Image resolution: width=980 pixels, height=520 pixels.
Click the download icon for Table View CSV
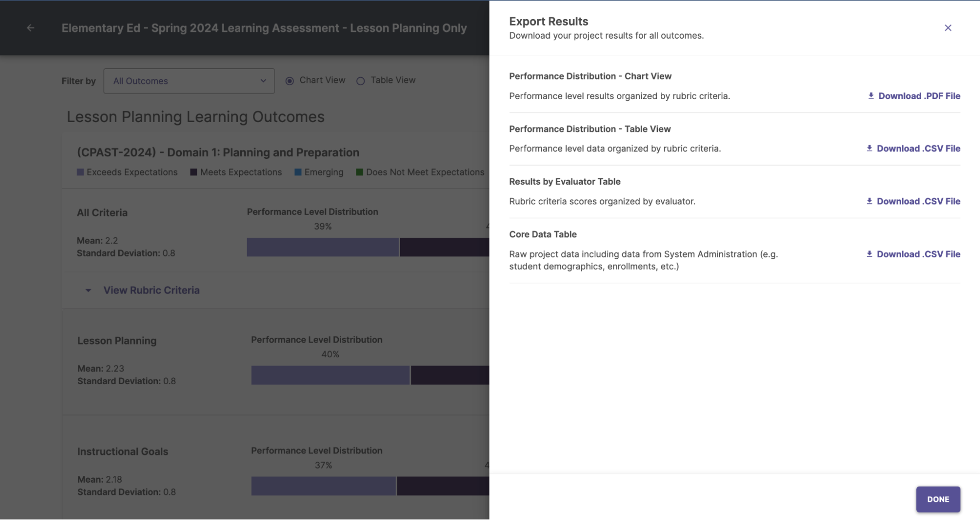868,148
